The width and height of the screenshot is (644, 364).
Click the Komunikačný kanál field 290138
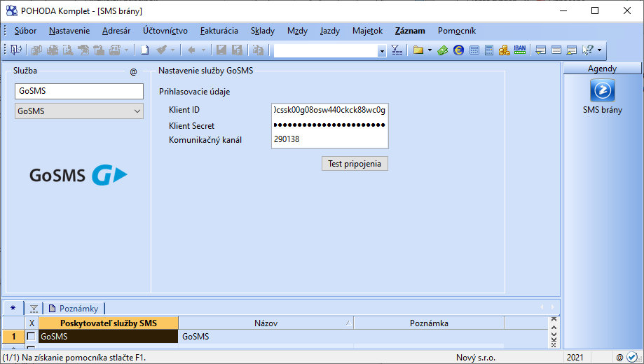(330, 139)
